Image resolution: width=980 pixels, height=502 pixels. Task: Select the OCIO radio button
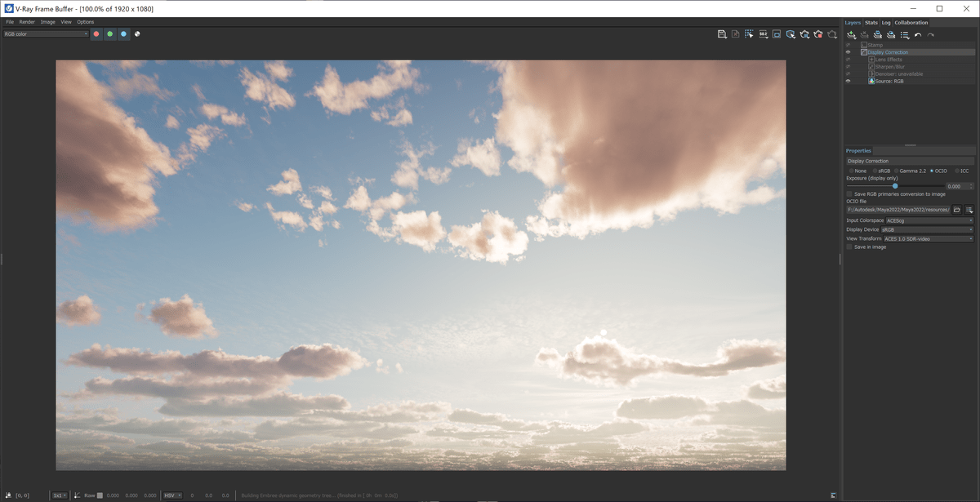pos(932,171)
